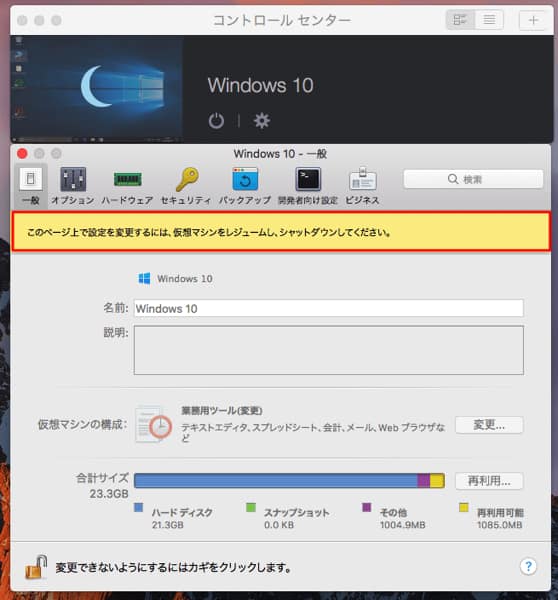Click the 名前 field containing Windows 10

[328, 308]
